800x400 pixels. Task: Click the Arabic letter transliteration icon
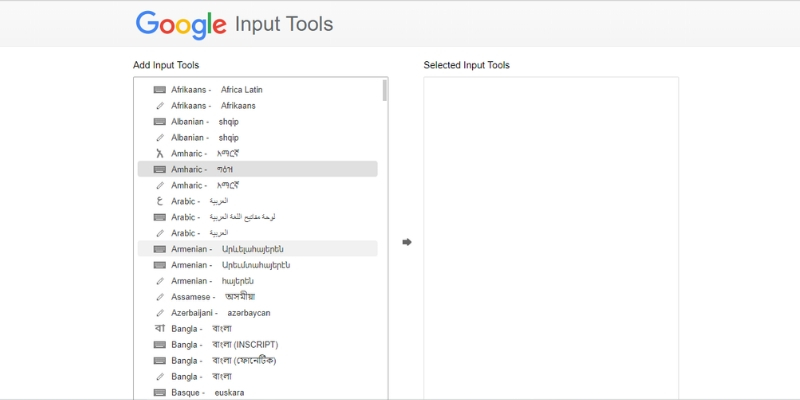click(x=160, y=201)
